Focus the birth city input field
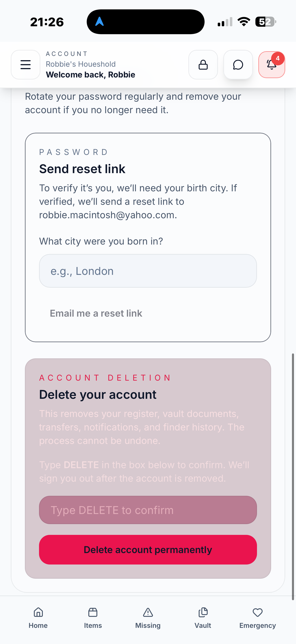The image size is (296, 644). point(148,271)
